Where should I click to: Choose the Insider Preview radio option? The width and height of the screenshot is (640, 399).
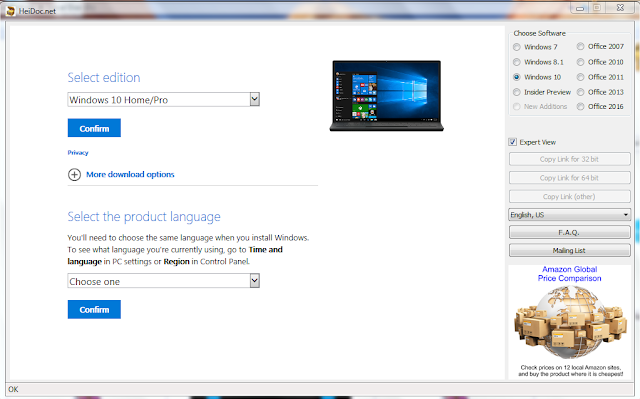pos(517,92)
